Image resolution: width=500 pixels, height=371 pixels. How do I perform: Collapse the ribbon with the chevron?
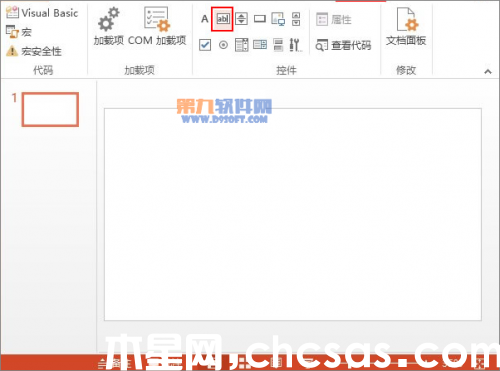point(488,71)
